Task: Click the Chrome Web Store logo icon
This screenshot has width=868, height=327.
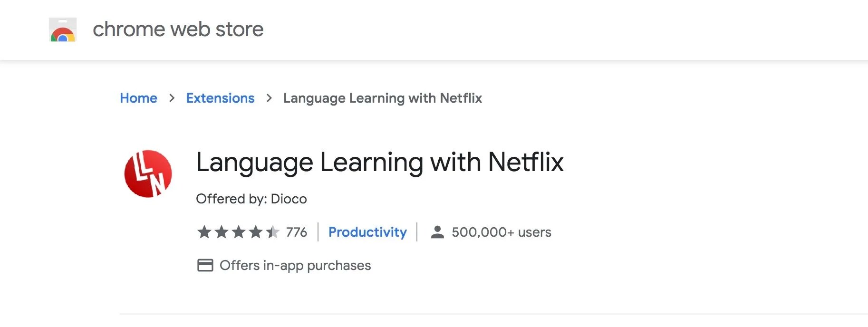Action: click(63, 29)
